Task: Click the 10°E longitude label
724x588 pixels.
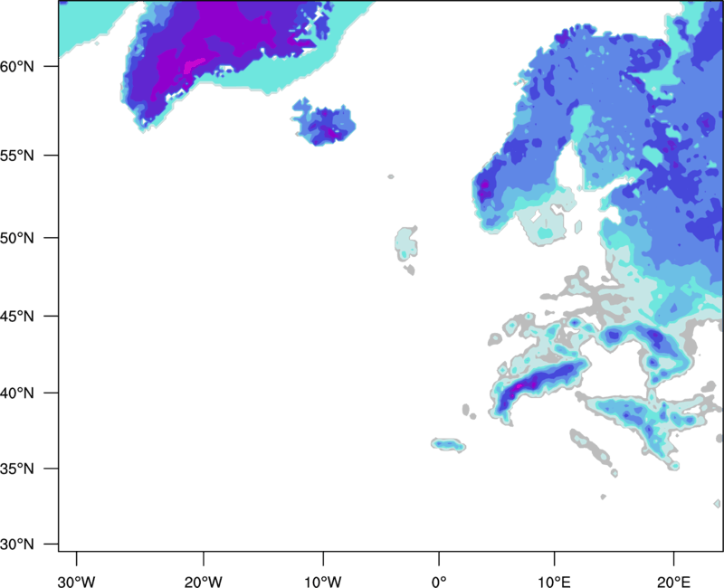Action: (x=554, y=582)
